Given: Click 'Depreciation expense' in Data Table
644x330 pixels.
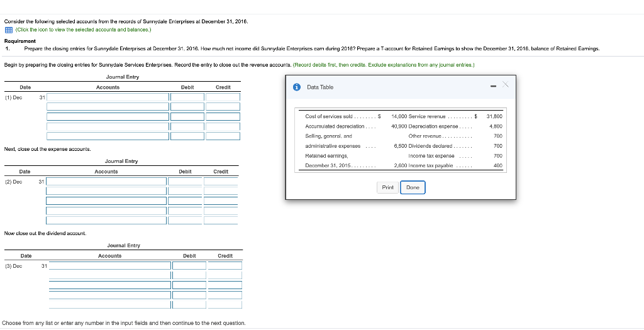Looking at the screenshot, I should [433, 126].
